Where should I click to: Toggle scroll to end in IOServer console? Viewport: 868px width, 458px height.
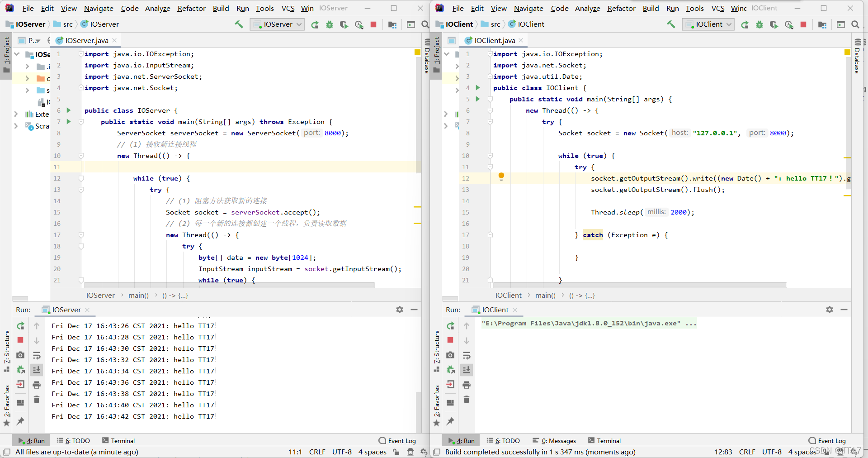(37, 370)
